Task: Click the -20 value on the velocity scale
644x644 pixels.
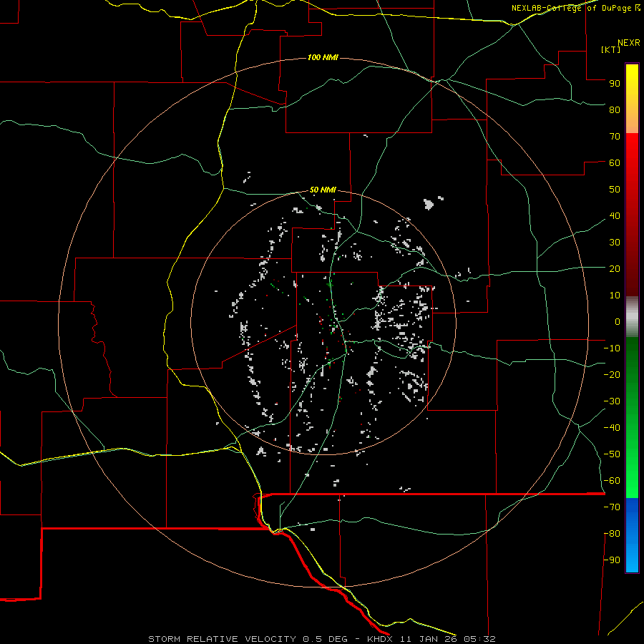Action: [x=612, y=374]
